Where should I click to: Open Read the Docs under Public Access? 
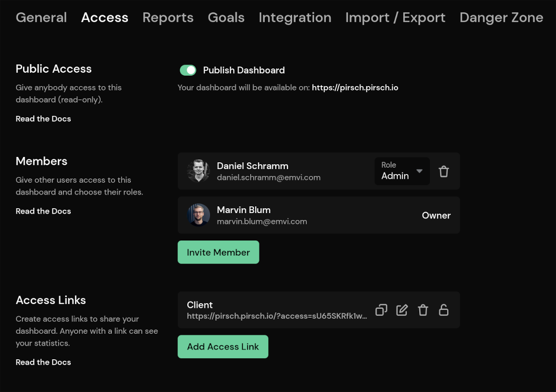pyautogui.click(x=43, y=118)
